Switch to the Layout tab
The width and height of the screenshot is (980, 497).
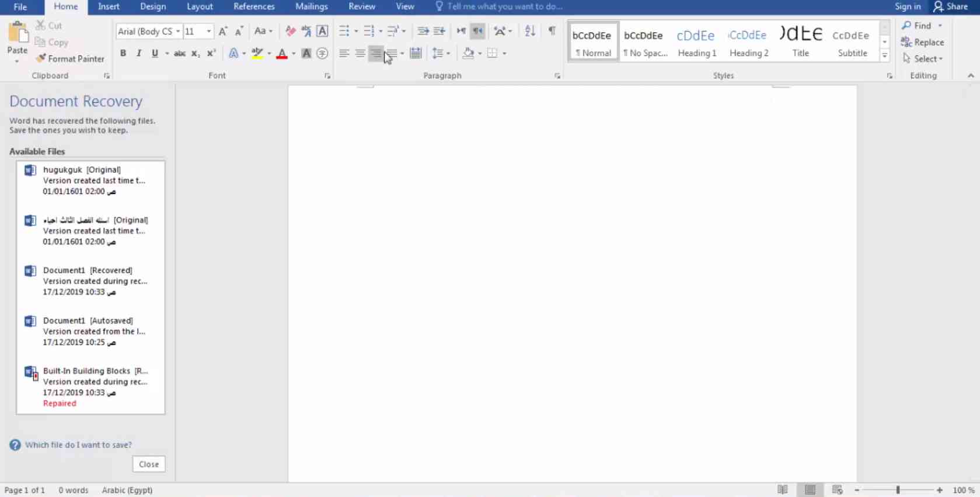(x=200, y=6)
